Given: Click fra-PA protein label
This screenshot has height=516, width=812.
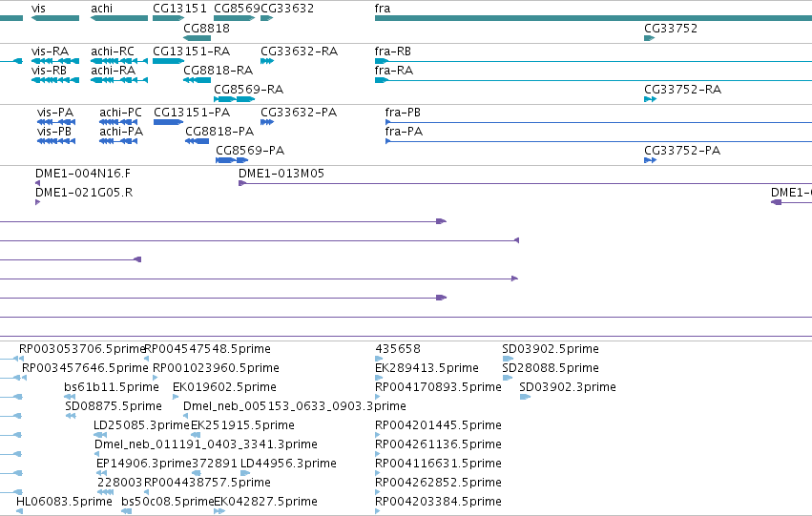Looking at the screenshot, I should click(x=404, y=132).
